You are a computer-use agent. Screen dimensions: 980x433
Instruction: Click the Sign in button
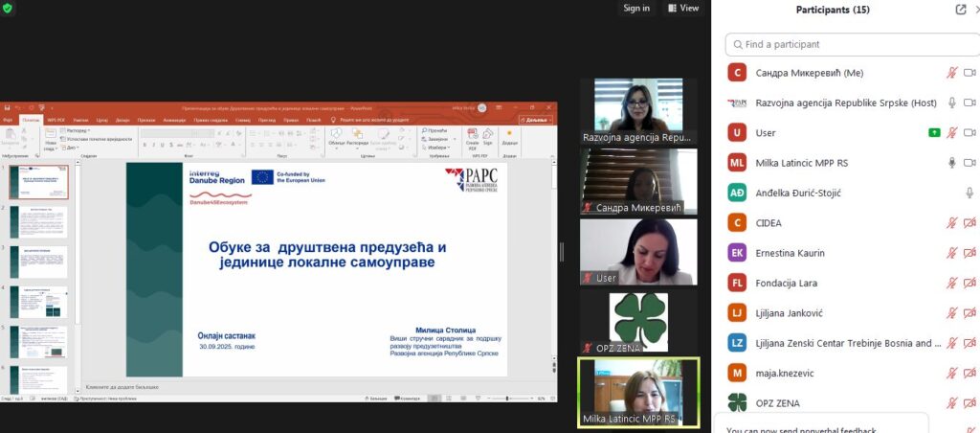636,8
